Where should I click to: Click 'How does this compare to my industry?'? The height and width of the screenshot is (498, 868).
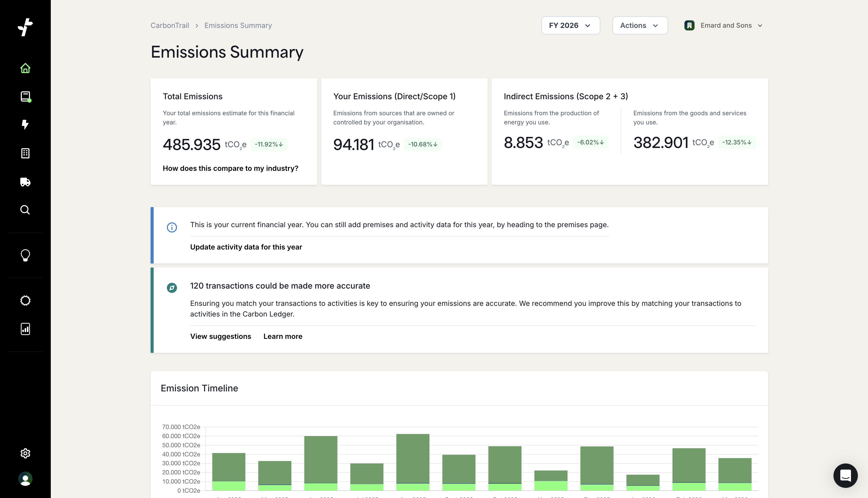click(x=230, y=168)
